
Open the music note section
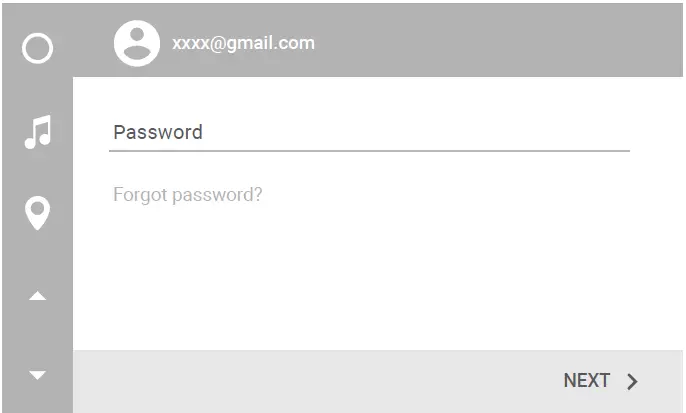click(x=37, y=131)
